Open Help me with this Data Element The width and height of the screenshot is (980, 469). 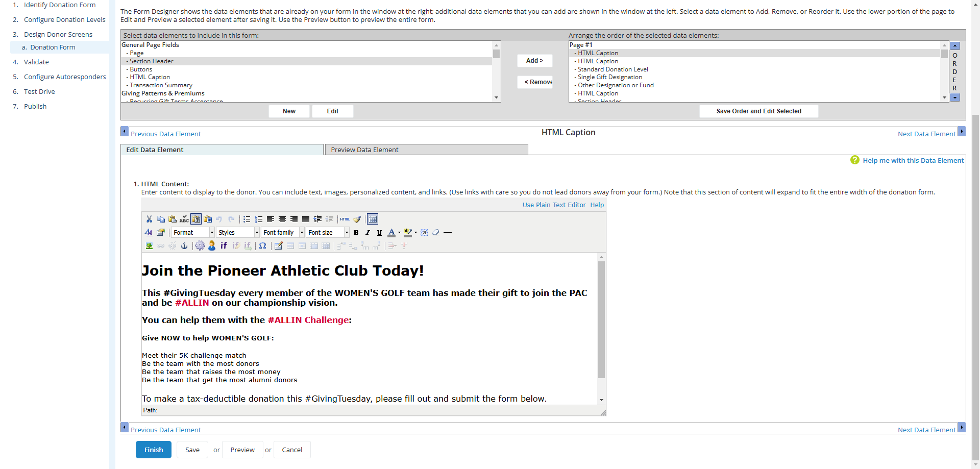coord(913,160)
